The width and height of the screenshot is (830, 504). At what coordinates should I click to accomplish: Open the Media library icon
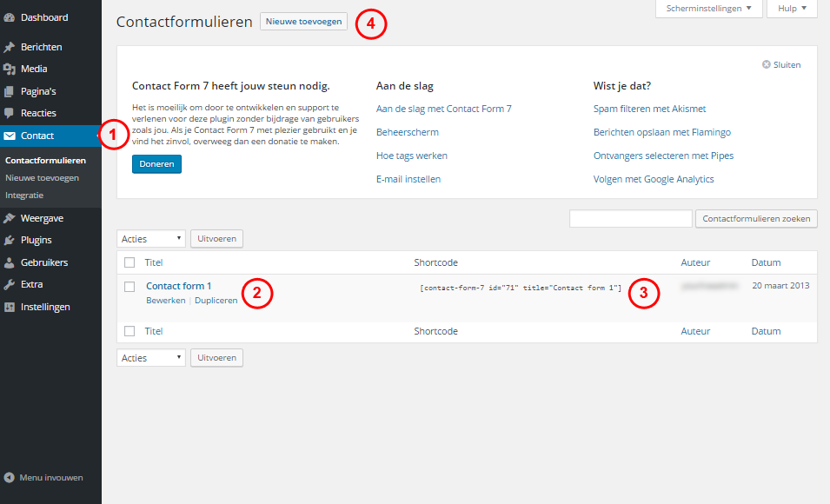(13, 69)
